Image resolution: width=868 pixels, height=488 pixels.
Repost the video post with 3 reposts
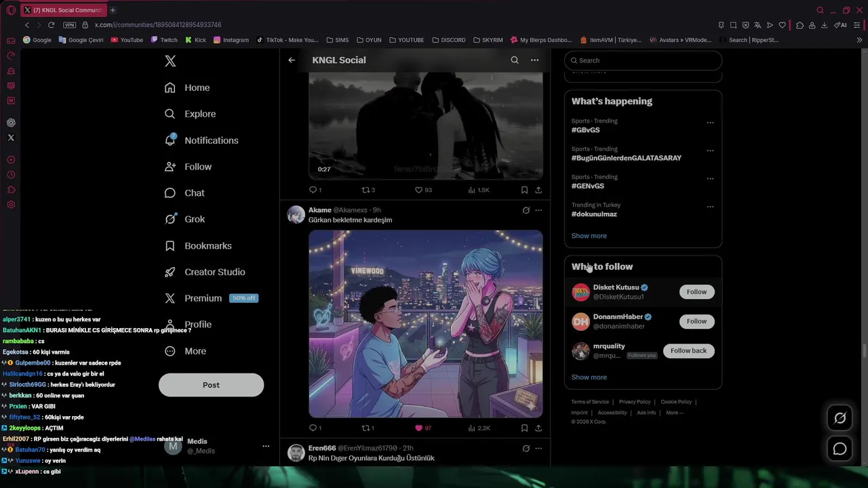tap(368, 190)
